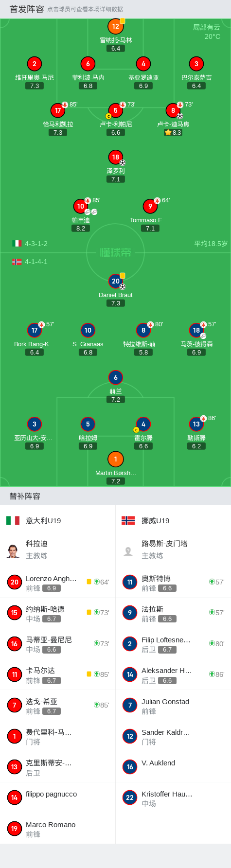The width and height of the screenshot is (231, 868).
Task: Select player 帕丰迪 number 10 jersey icon
Action: tap(80, 206)
